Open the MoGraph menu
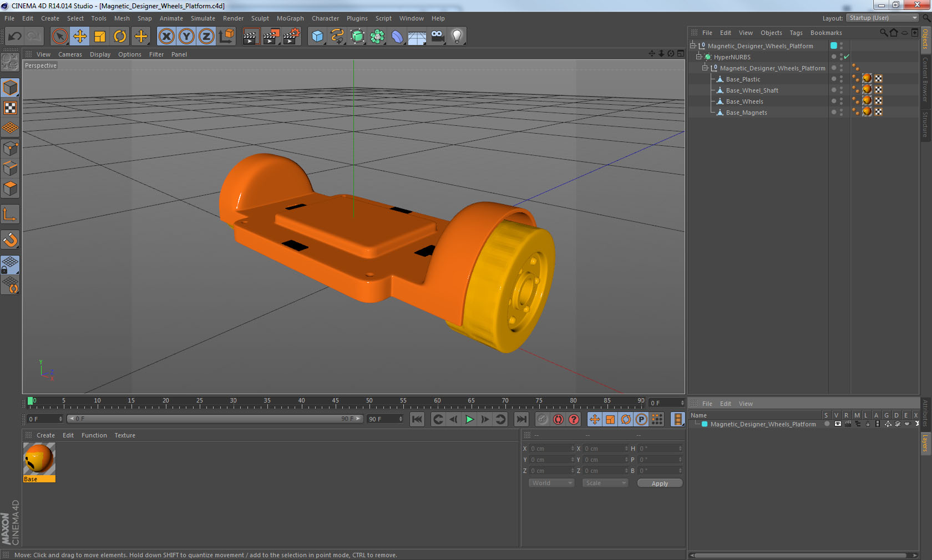Image resolution: width=932 pixels, height=560 pixels. (x=290, y=18)
